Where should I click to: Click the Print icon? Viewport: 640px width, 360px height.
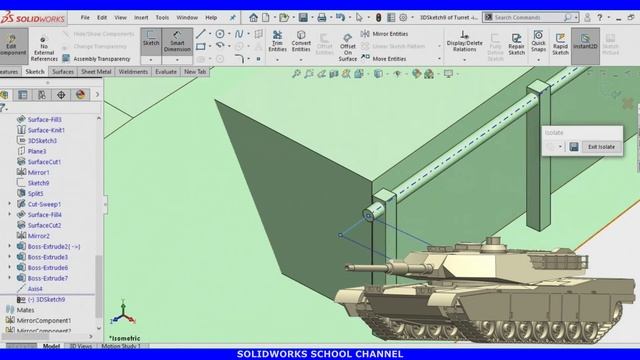click(322, 18)
